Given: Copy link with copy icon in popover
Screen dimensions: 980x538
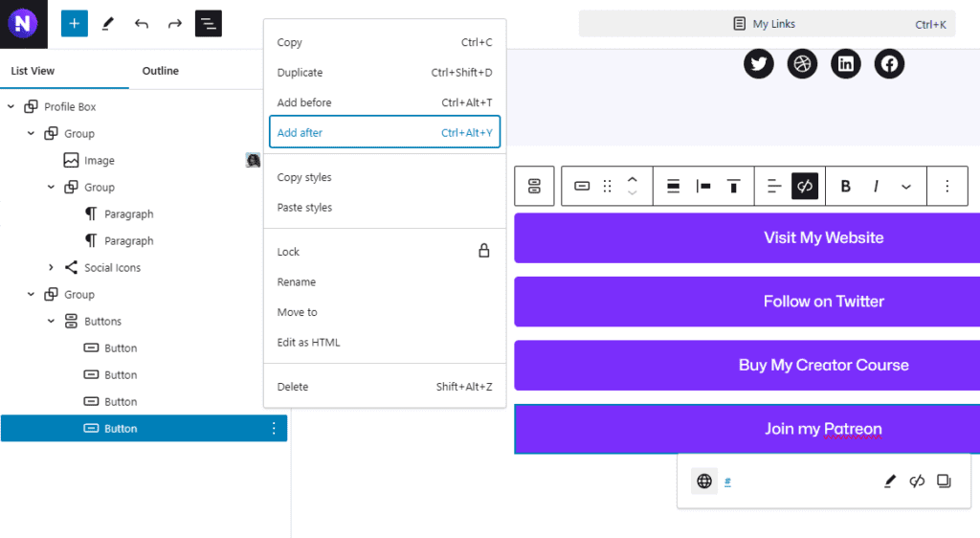Looking at the screenshot, I should click(945, 482).
